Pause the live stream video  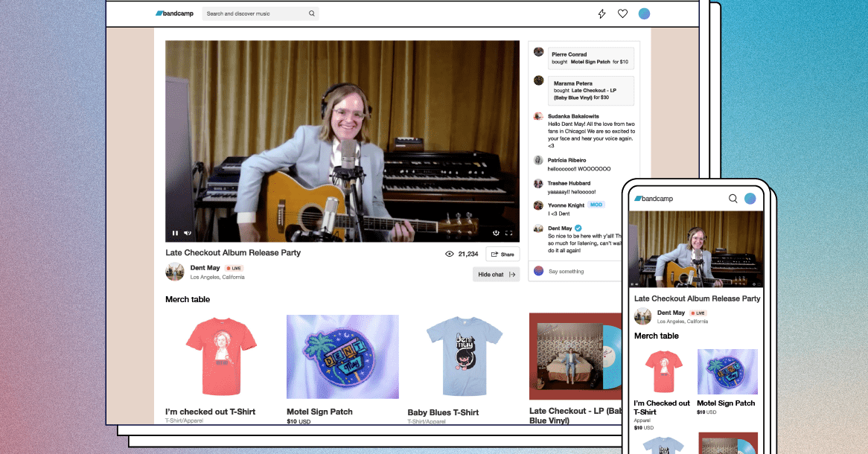tap(175, 233)
